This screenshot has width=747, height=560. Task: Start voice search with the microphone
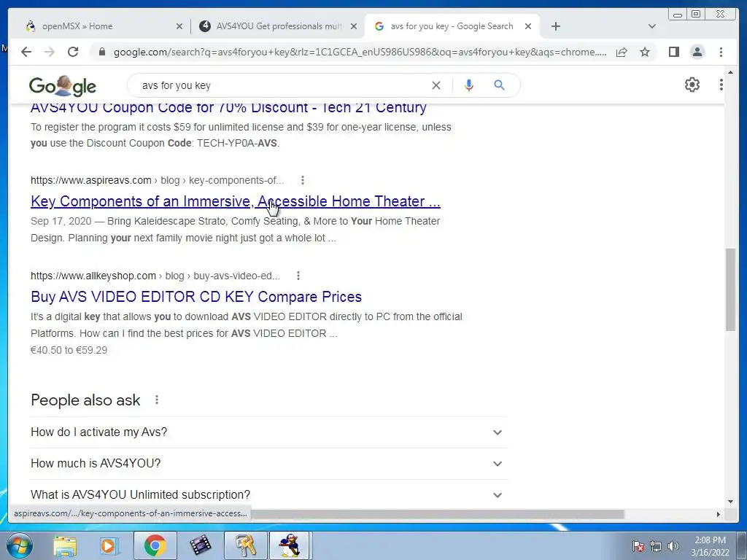(x=469, y=85)
